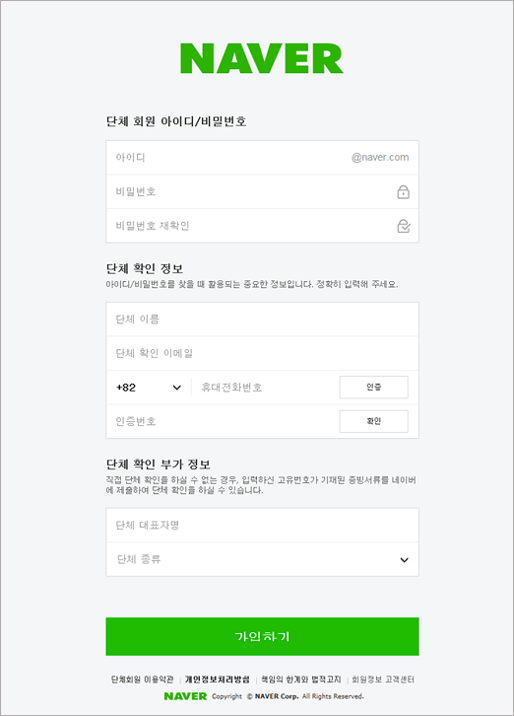Open the 회원정보 고객센터 link
514x716 pixels.
(x=383, y=679)
